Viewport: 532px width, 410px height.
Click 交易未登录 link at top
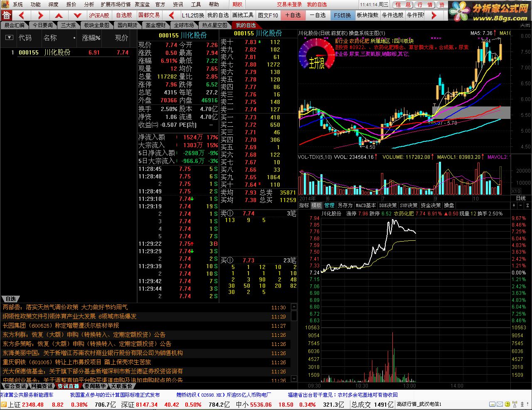click(x=289, y=5)
